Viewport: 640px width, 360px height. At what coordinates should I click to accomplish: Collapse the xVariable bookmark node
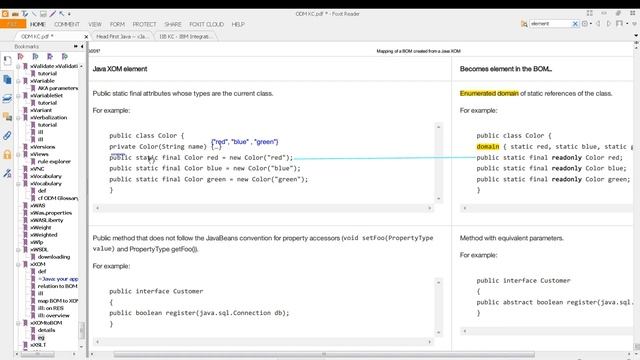click(18, 81)
